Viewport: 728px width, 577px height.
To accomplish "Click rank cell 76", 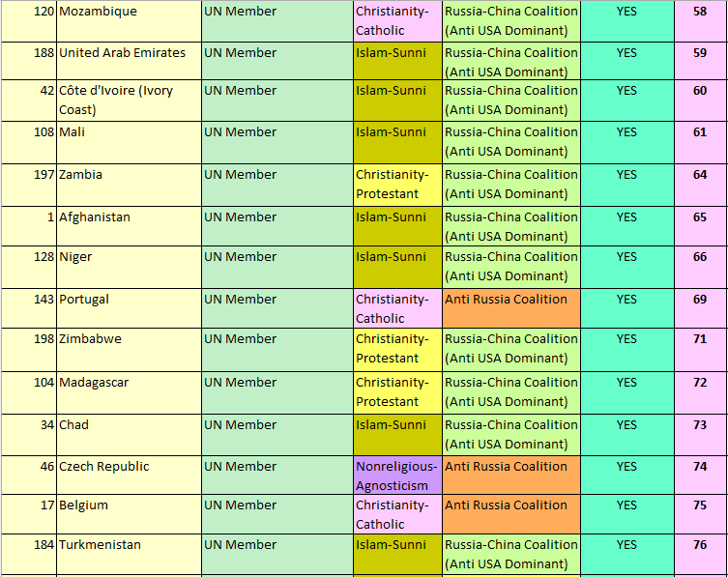I will 701,554.
